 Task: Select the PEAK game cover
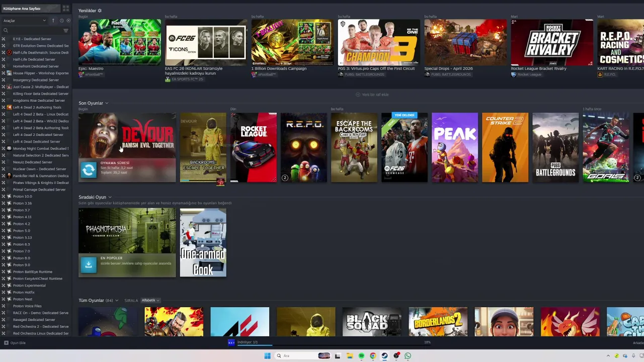[x=455, y=147]
